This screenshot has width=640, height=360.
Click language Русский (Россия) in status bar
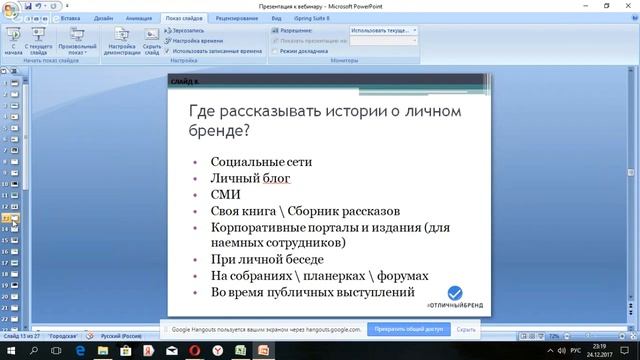121,336
